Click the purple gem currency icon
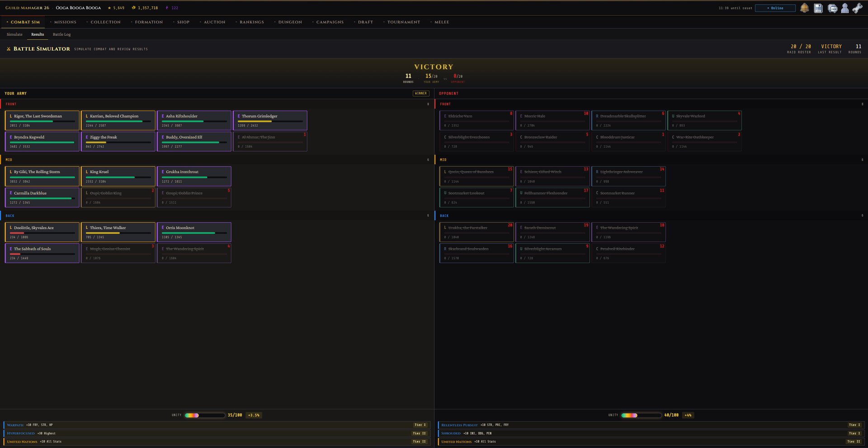 tap(167, 8)
